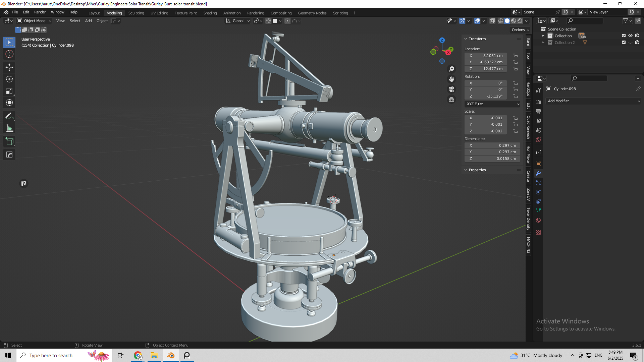Uncheck Collection exclude-from-view-layer checkbox

click(624, 36)
